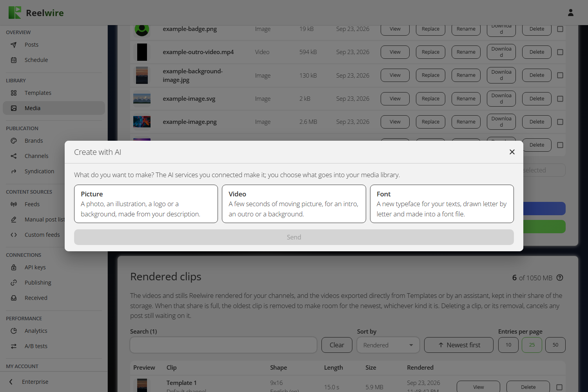The height and width of the screenshot is (392, 588).
Task: Click the API keys lock icon
Action: 14,267
